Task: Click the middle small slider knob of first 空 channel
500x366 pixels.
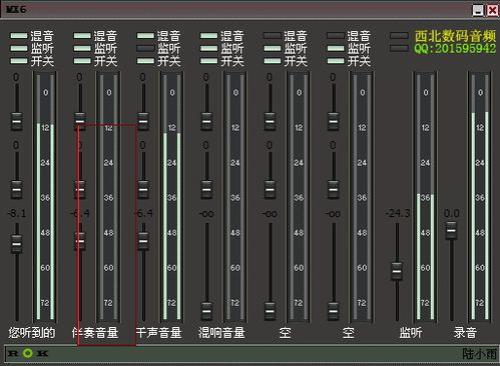Action: tap(270, 190)
